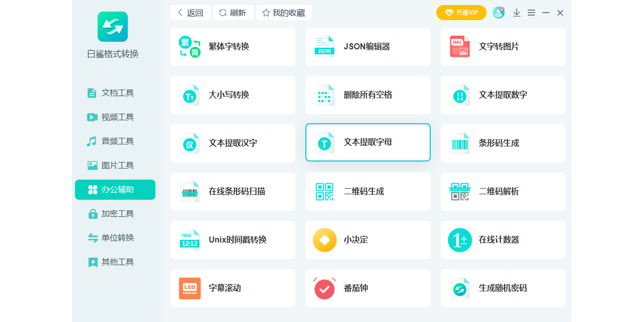The width and height of the screenshot is (644, 322).
Task: Click the 二维码生成 QR code icon
Action: coord(325,192)
